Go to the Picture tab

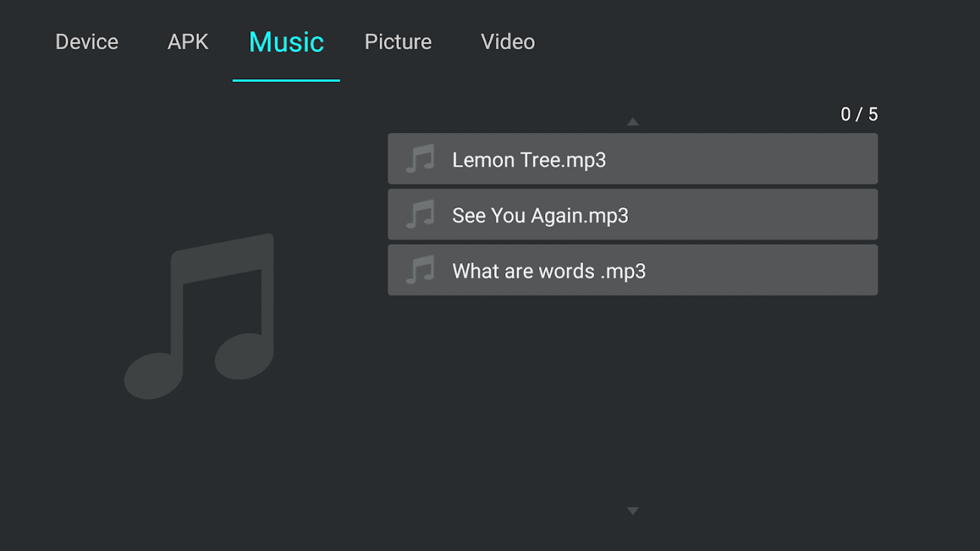tap(398, 42)
